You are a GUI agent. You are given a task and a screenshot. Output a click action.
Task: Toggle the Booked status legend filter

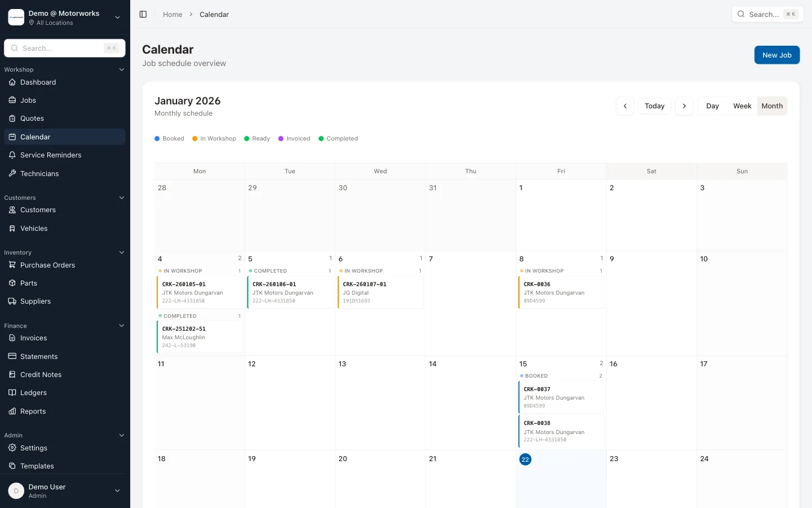tap(169, 138)
